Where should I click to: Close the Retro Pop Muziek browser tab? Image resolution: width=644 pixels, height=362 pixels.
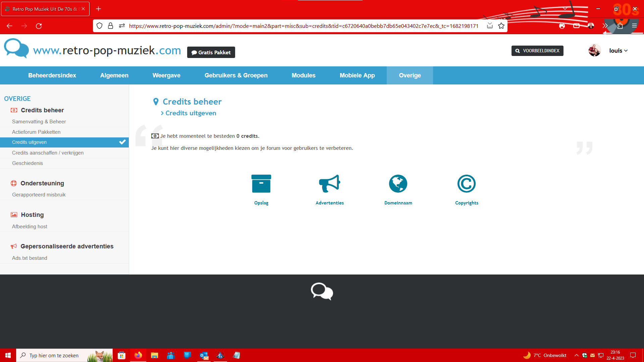pos(83,9)
